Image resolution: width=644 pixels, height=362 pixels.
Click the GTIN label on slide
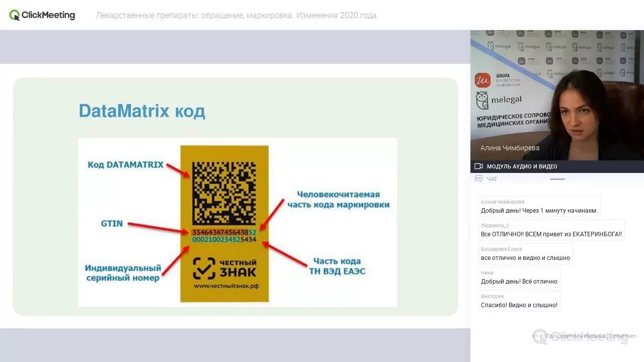(112, 223)
